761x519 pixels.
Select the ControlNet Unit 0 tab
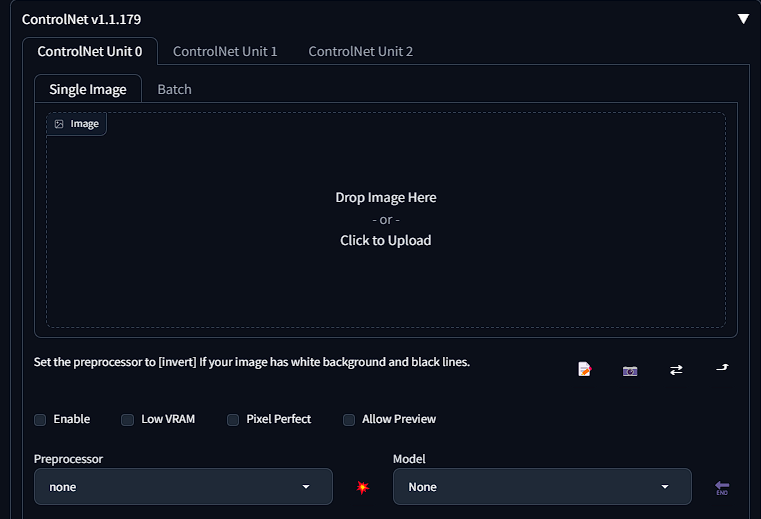point(90,51)
